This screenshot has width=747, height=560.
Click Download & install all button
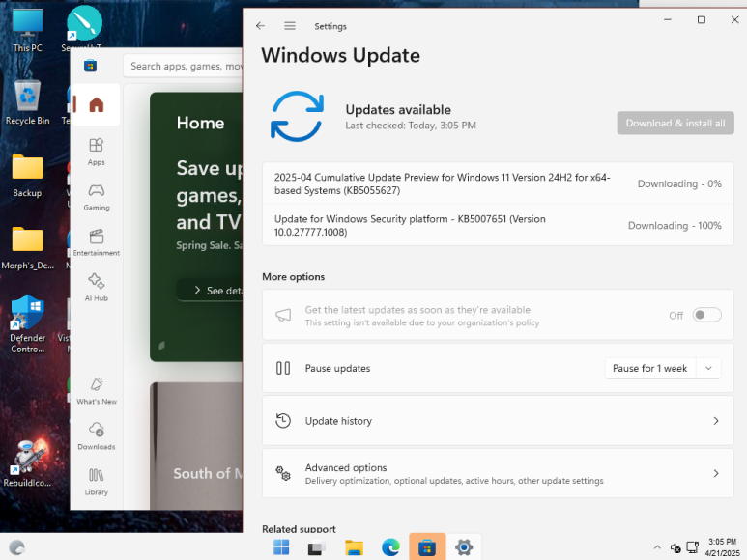675,124
